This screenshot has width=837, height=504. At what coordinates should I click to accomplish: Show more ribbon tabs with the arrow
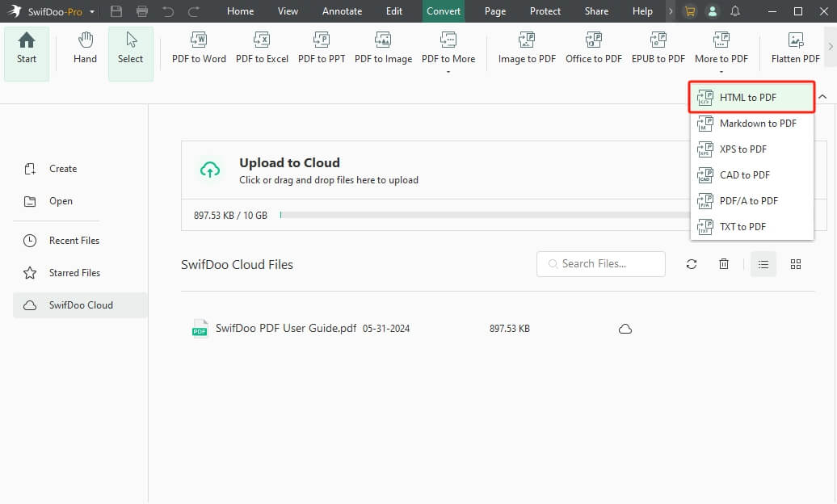tap(671, 11)
